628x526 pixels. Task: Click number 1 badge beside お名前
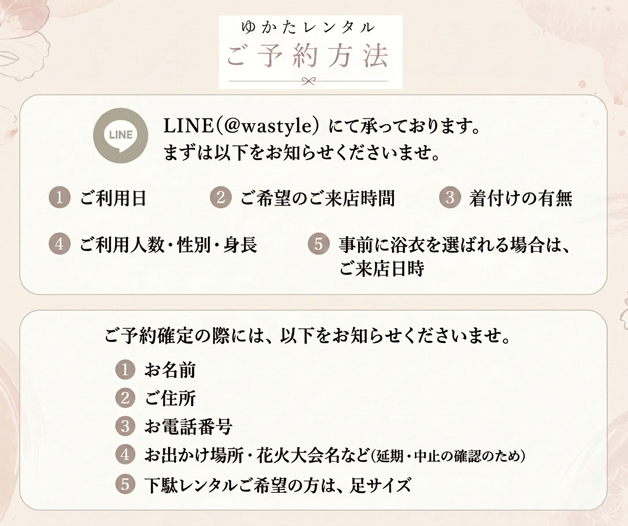click(x=125, y=369)
